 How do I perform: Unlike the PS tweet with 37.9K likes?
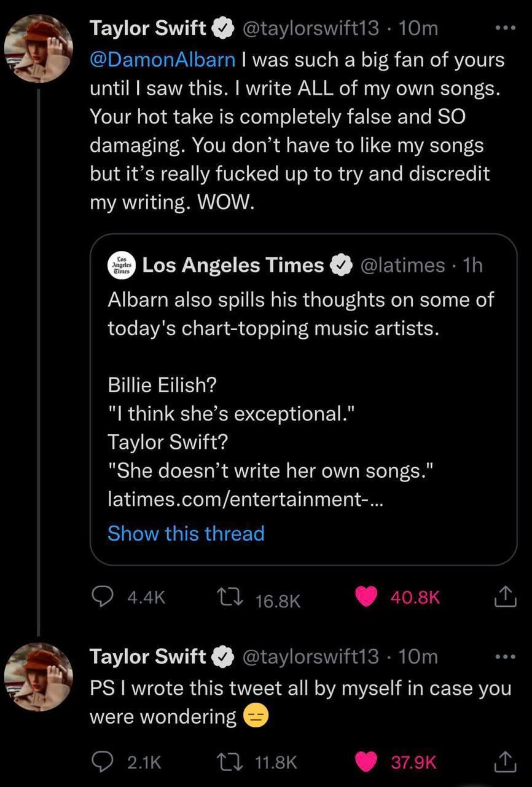point(367,762)
